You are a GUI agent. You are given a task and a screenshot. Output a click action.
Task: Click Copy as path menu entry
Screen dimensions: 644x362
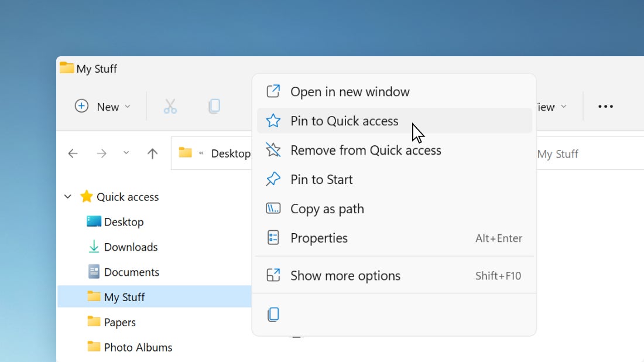(327, 209)
